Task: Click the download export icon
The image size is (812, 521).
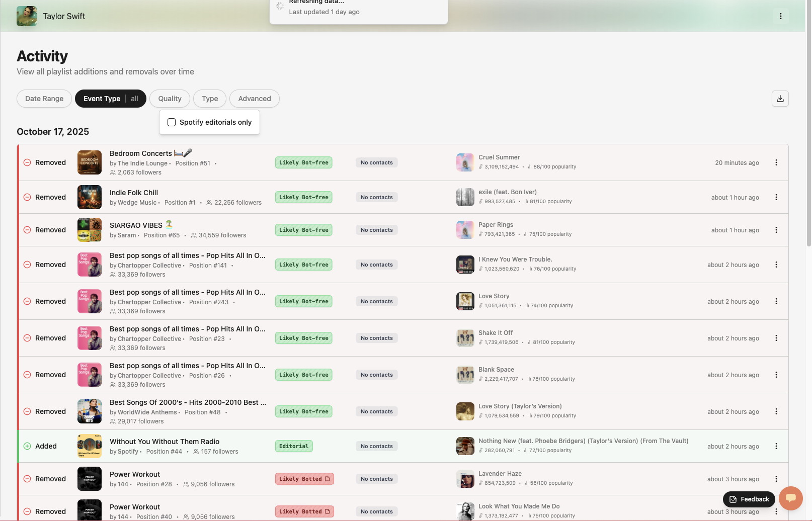Action: point(780,99)
